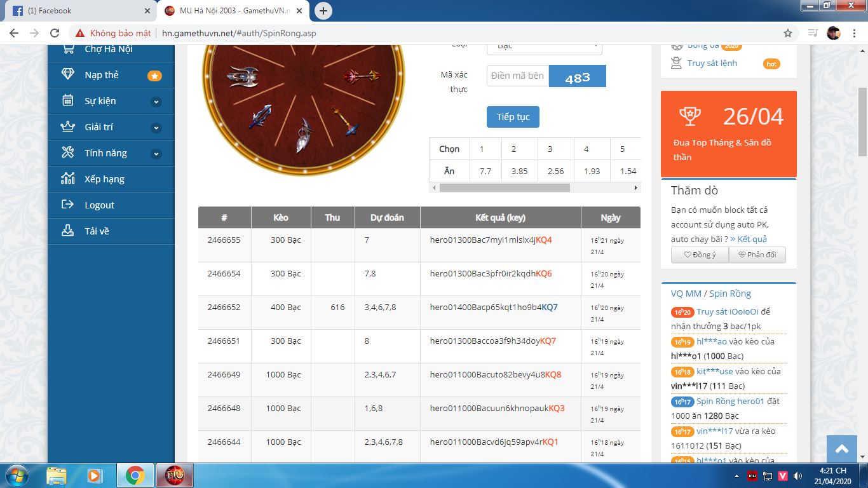
Task: Click the Tải về download icon
Action: point(68,231)
